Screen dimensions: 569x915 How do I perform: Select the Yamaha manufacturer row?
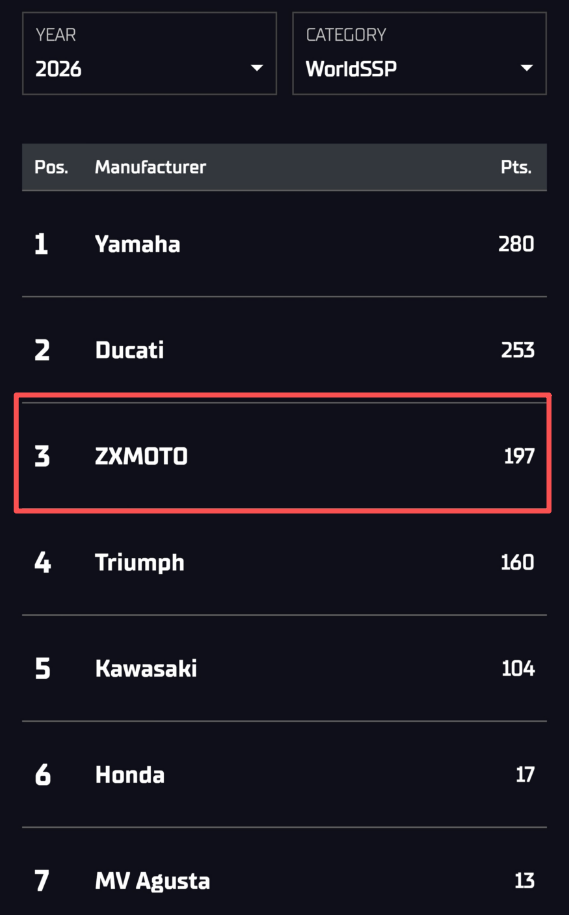coord(284,244)
